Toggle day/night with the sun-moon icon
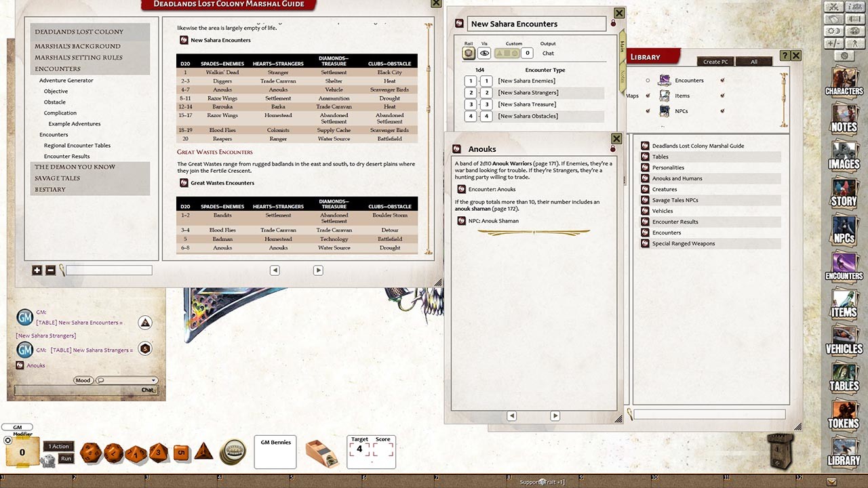The width and height of the screenshot is (868, 488). [833, 30]
